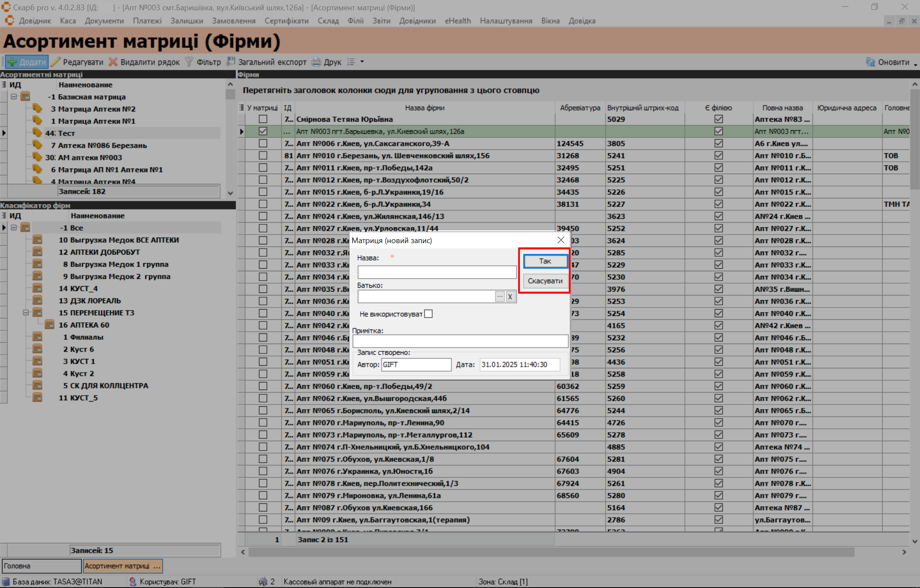Click the Видалити рядок red cross icon
This screenshot has height=588, width=920.
(113, 62)
